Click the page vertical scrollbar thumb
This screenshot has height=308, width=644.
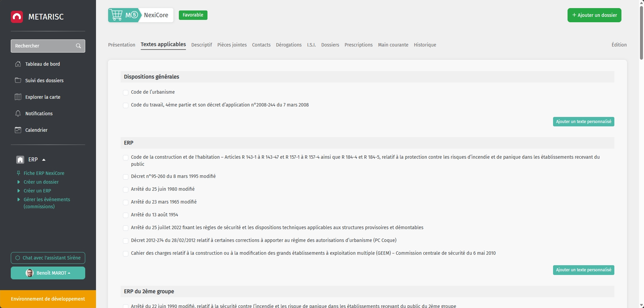(641, 33)
